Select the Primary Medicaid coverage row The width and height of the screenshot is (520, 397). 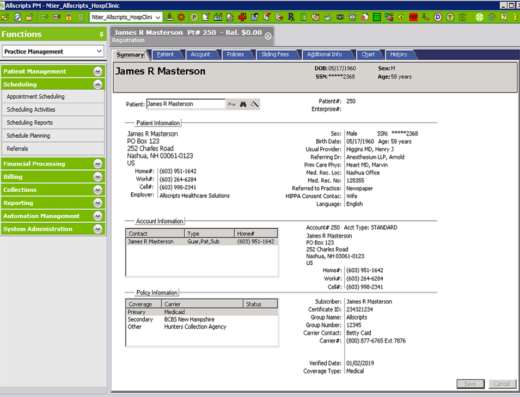[x=202, y=312]
